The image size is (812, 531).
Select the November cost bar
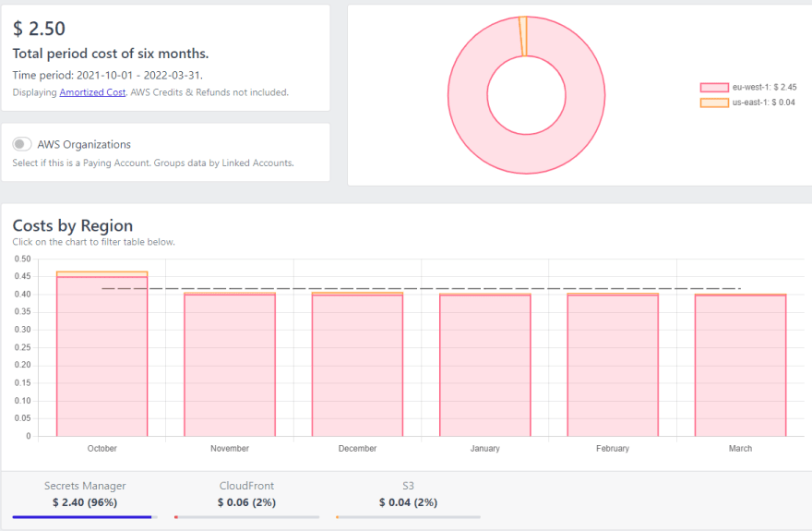[x=230, y=365]
